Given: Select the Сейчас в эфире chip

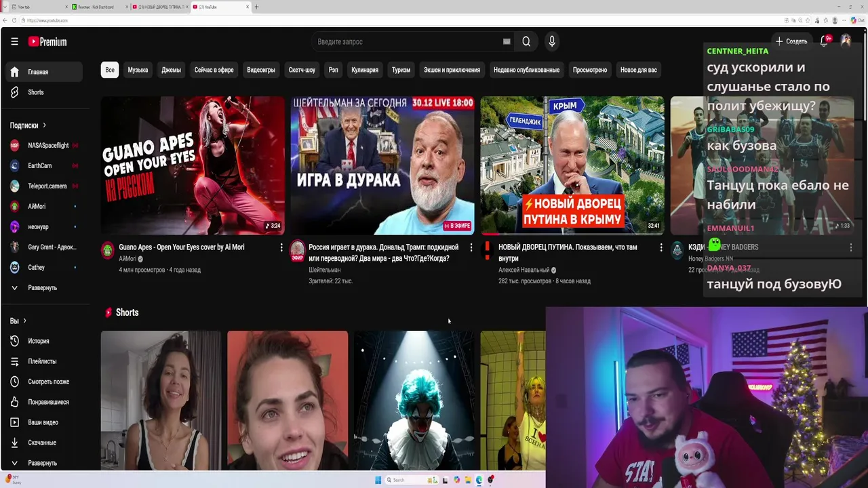Looking at the screenshot, I should [x=214, y=70].
